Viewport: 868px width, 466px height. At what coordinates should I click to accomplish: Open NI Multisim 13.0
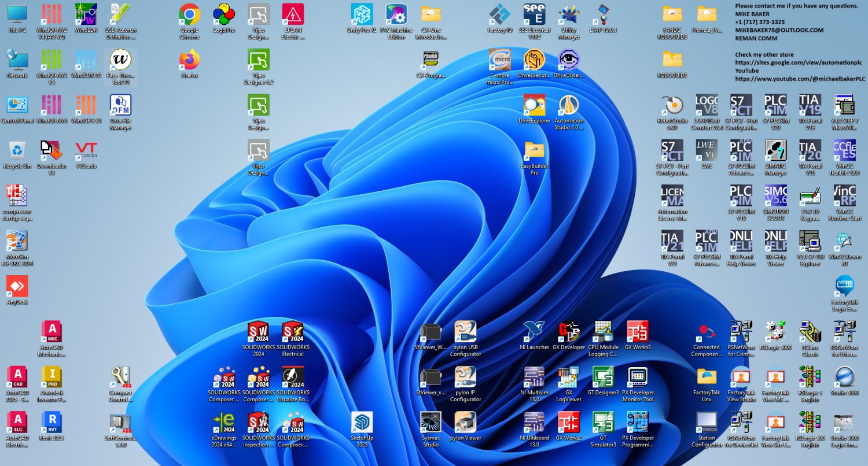click(x=535, y=384)
